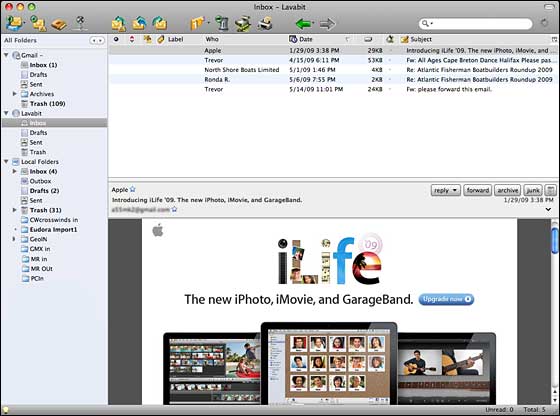560x416 pixels.
Task: Select Trevor's email 'Fw: please forward this email.'
Action: click(x=333, y=89)
